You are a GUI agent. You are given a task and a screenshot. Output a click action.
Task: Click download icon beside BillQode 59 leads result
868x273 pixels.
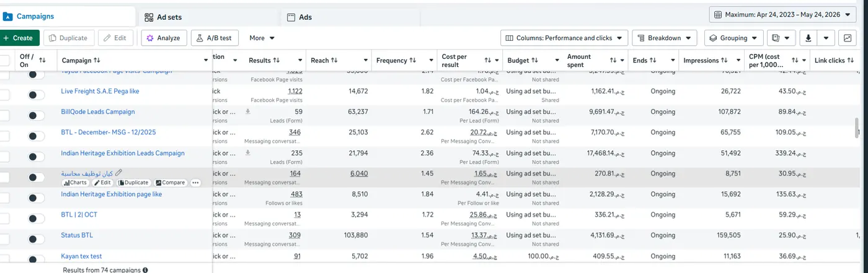(248, 112)
